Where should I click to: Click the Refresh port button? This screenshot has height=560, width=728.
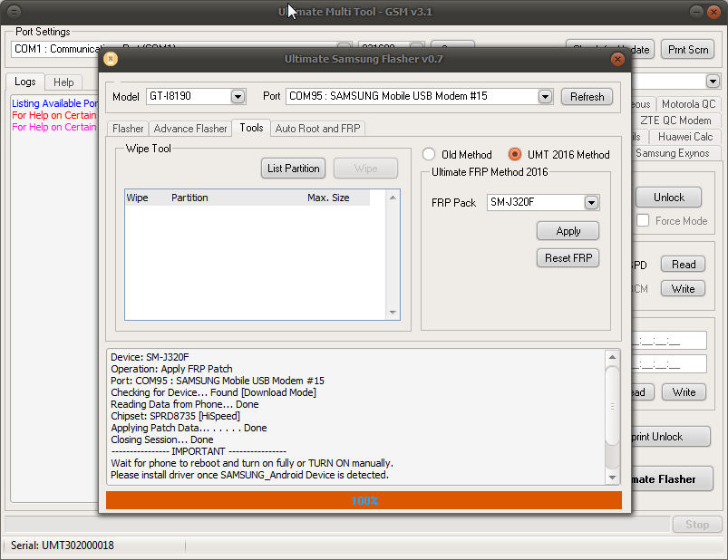[587, 96]
